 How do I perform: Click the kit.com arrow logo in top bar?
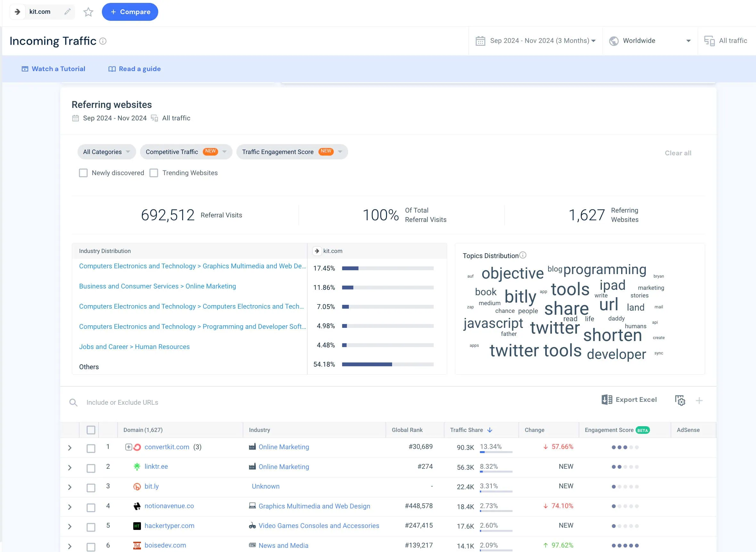click(17, 12)
